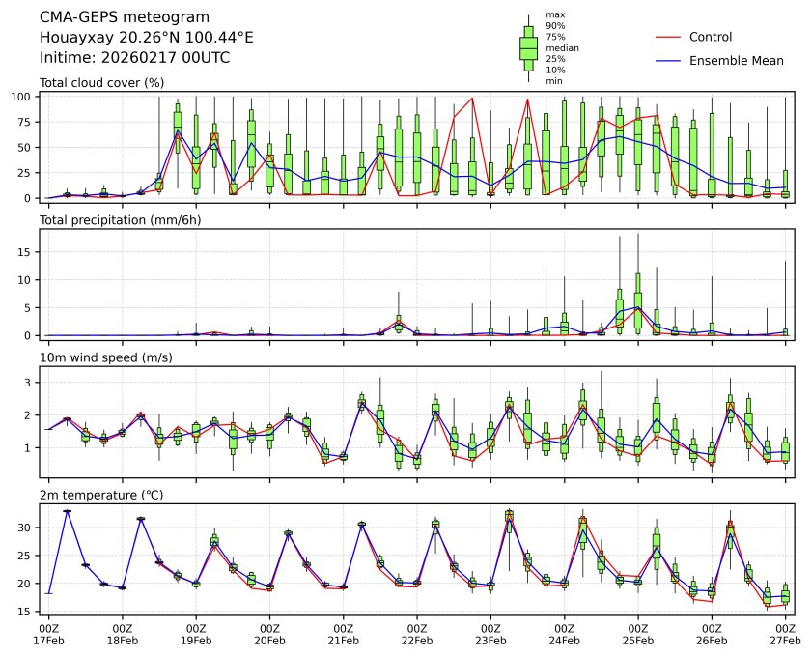This screenshot has height=657, width=812.
Task: Click the 00Z 27Feb time axis label
Action: (785, 633)
